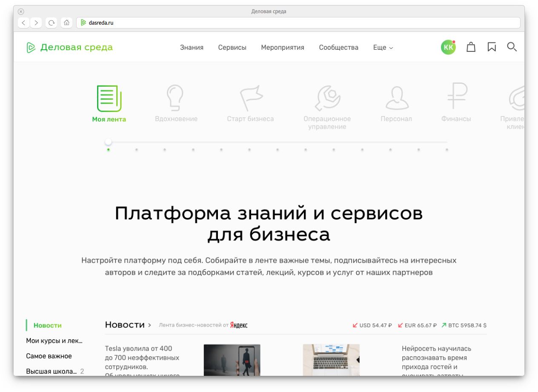Open the KK user profile avatar

tap(448, 47)
